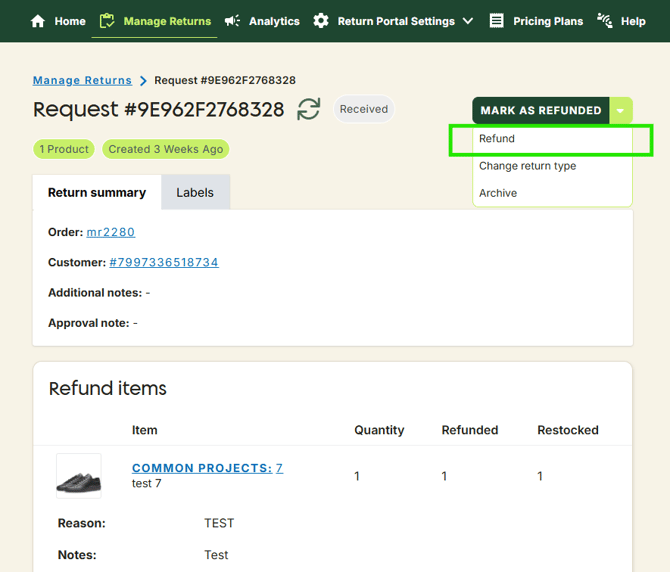Click the Home house icon
Image resolution: width=670 pixels, height=572 pixels.
click(38, 21)
